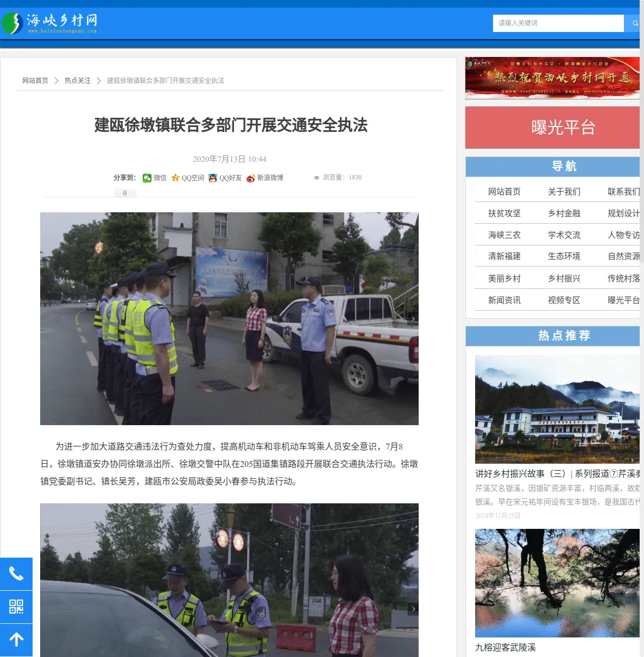
Task: Open 热点关注 in the breadcrumb
Action: point(78,80)
